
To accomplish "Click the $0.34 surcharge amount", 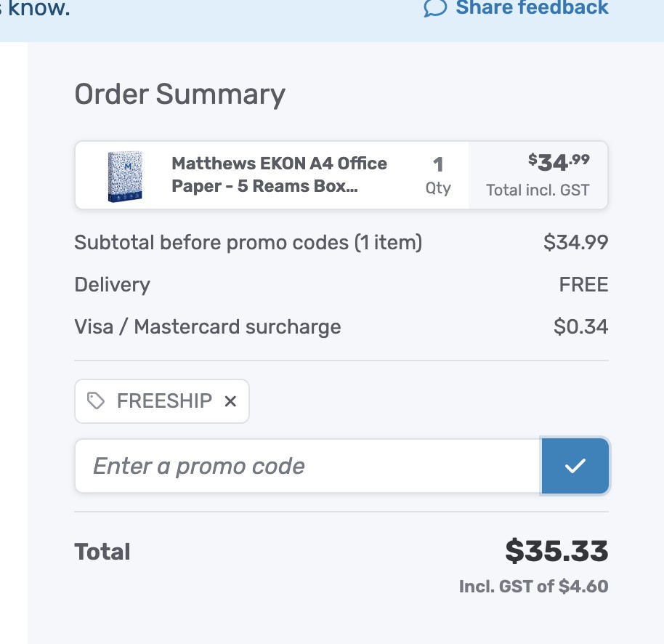I will [x=580, y=326].
